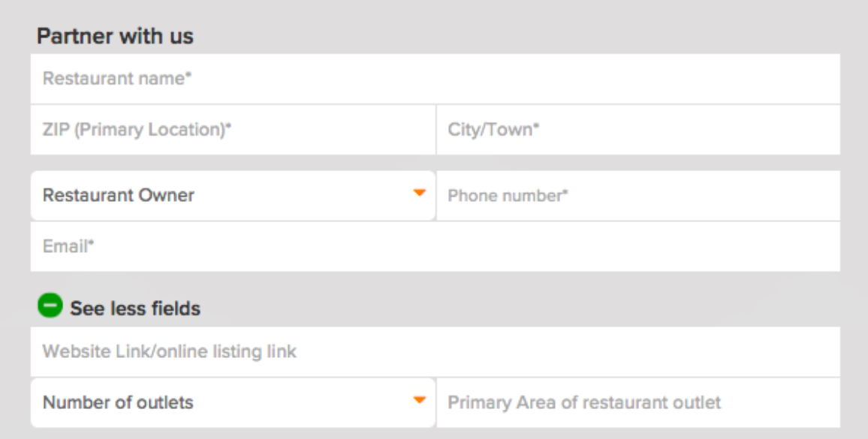The width and height of the screenshot is (868, 439).
Task: Select Primary Area of restaurant outlet field
Action: [x=638, y=402]
